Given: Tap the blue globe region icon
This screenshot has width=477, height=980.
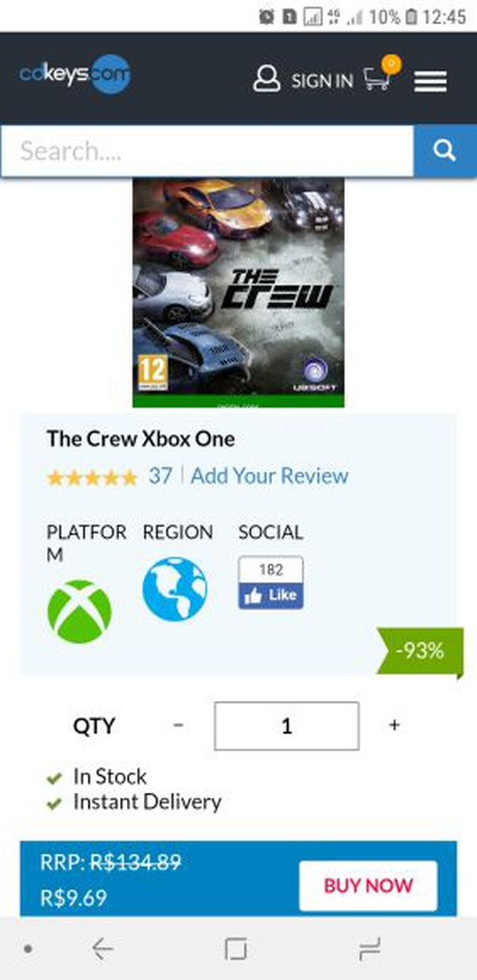Looking at the screenshot, I should pos(175,589).
